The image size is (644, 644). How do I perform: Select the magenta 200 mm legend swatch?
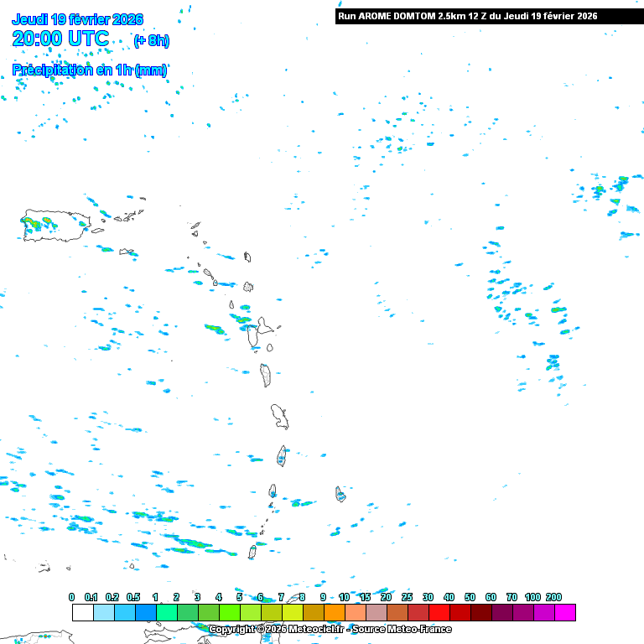pos(564,612)
